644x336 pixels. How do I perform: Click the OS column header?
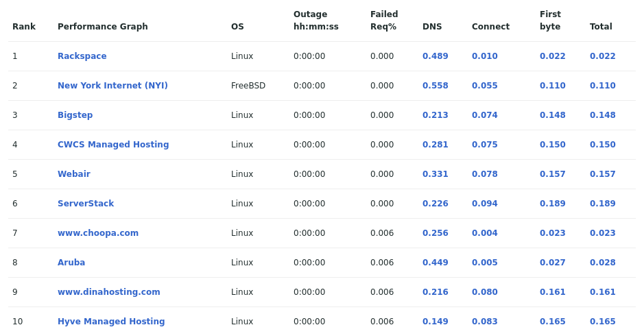(237, 26)
